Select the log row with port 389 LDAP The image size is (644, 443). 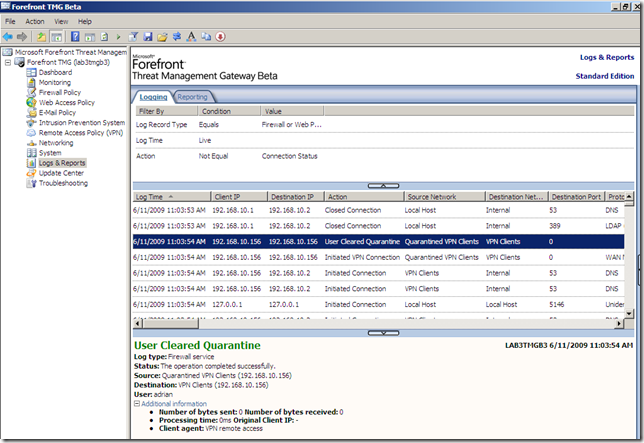coord(378,226)
